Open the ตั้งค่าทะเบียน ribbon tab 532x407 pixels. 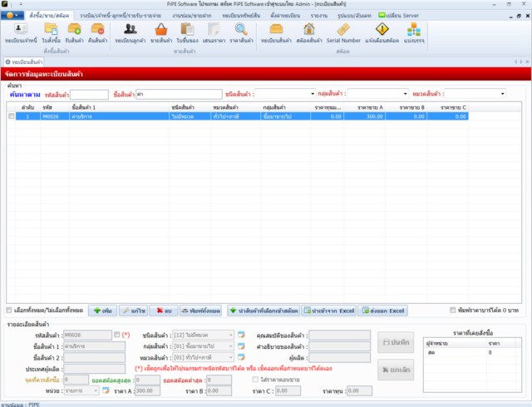point(285,16)
